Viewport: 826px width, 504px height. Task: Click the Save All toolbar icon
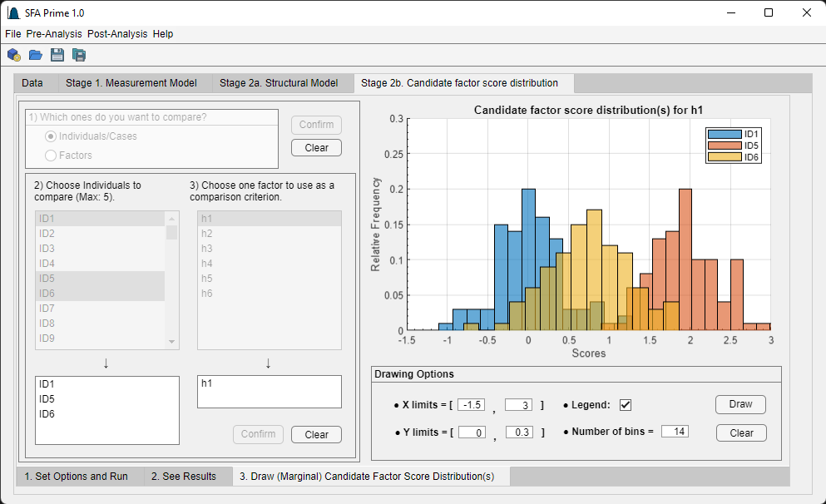pyautogui.click(x=78, y=55)
